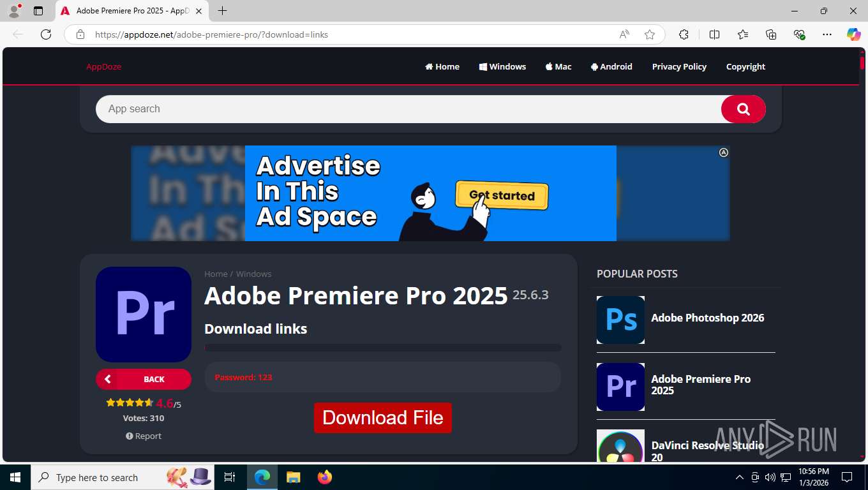This screenshot has width=868, height=490.
Task: Open the Adobe Photoshop 2026 post title
Action: (707, 318)
